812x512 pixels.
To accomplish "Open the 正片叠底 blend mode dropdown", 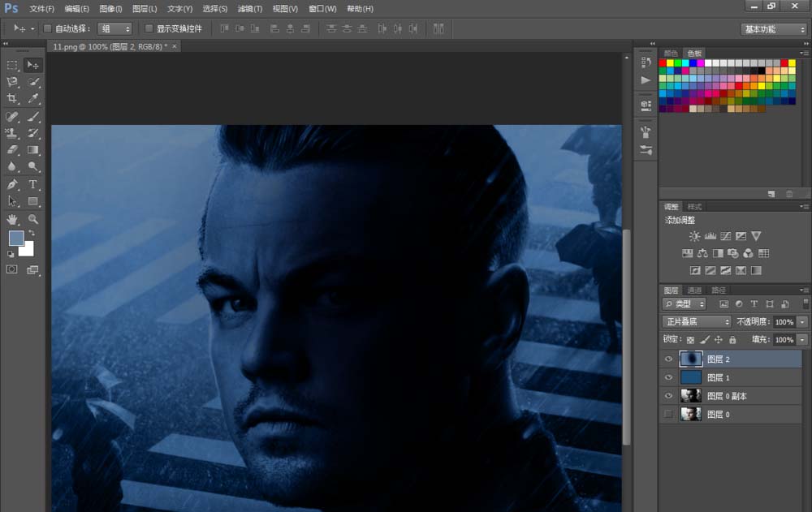I will 697,321.
